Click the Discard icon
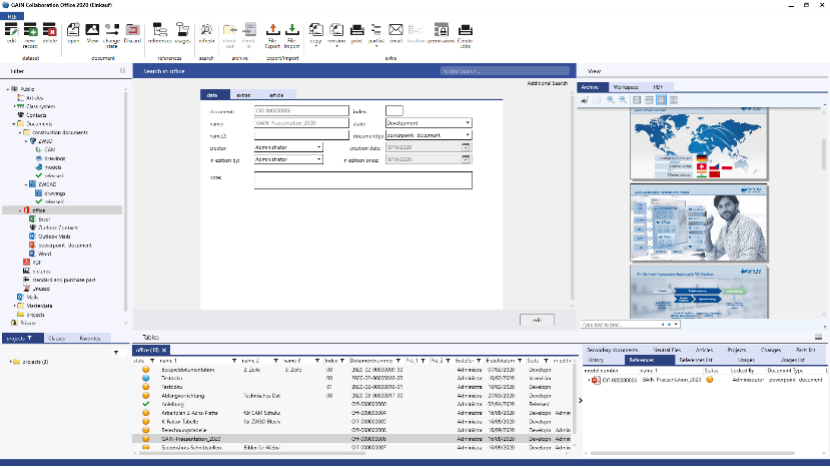Image resolution: width=830 pixels, height=468 pixels. [132, 30]
